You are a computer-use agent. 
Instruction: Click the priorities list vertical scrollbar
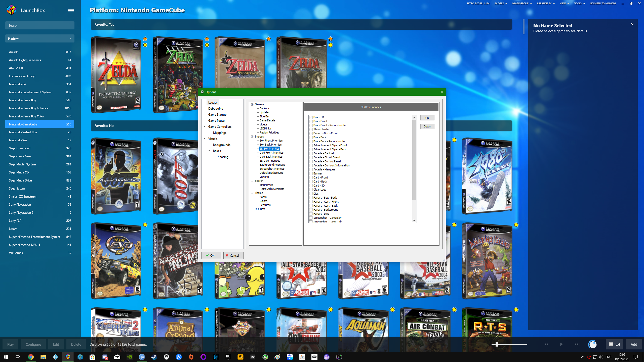(x=414, y=160)
